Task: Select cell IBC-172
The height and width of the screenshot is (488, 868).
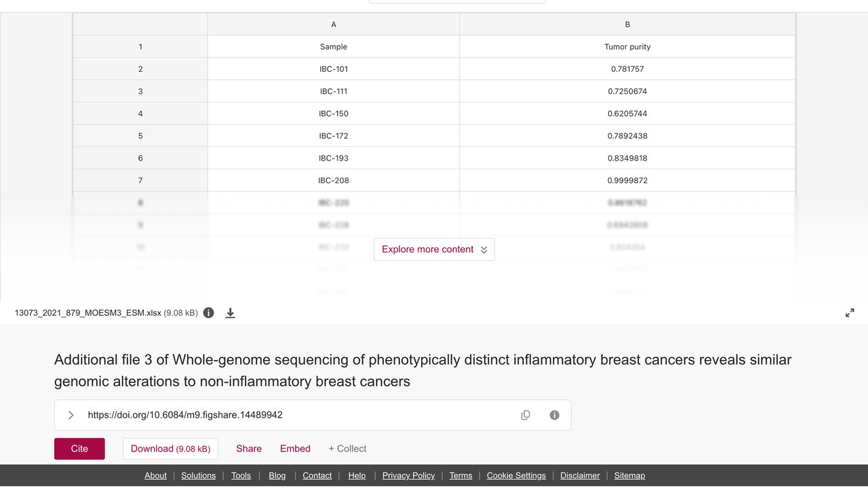Action: (x=334, y=136)
